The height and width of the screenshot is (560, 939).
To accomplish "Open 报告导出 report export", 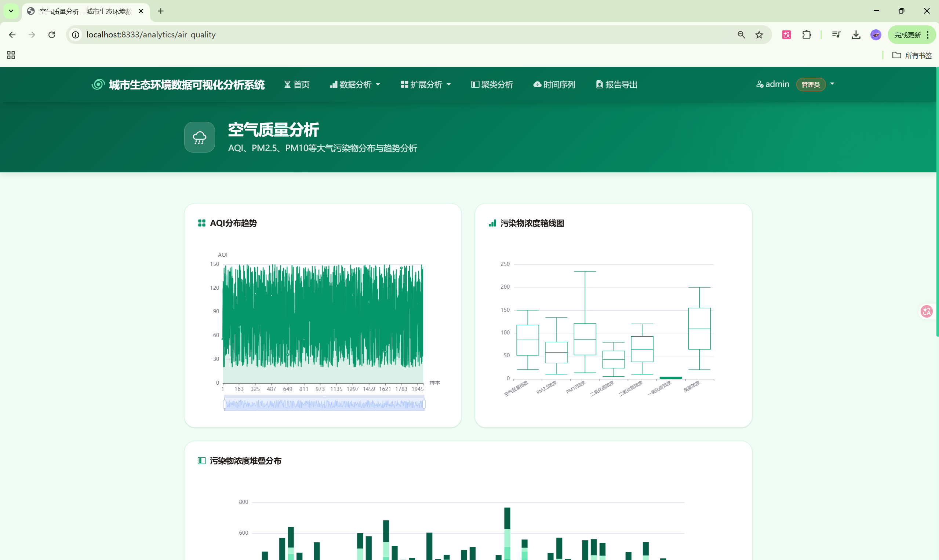I will click(x=616, y=84).
